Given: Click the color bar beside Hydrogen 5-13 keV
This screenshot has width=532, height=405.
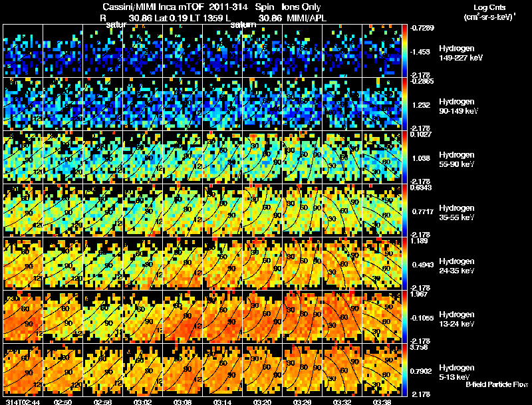Looking at the screenshot, I should coord(404,370).
